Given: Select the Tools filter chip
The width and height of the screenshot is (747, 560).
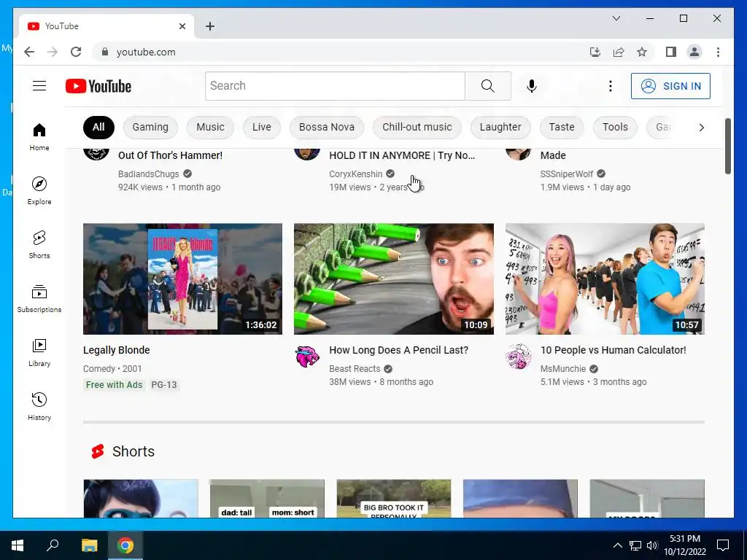Looking at the screenshot, I should coord(615,127).
